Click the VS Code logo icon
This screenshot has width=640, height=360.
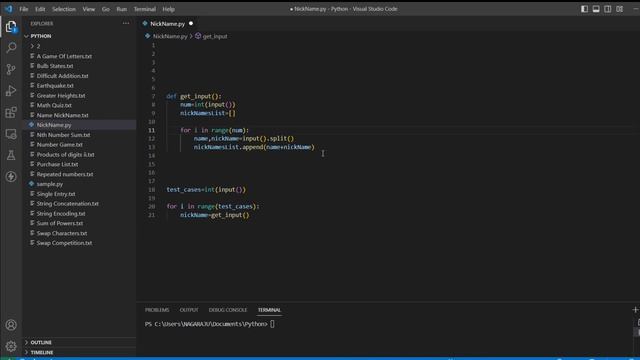(x=9, y=9)
